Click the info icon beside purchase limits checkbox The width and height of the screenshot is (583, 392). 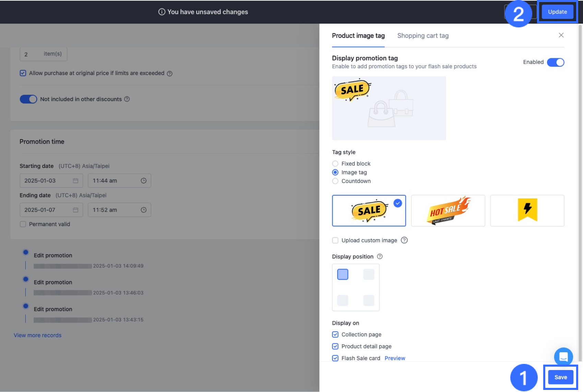coord(169,73)
